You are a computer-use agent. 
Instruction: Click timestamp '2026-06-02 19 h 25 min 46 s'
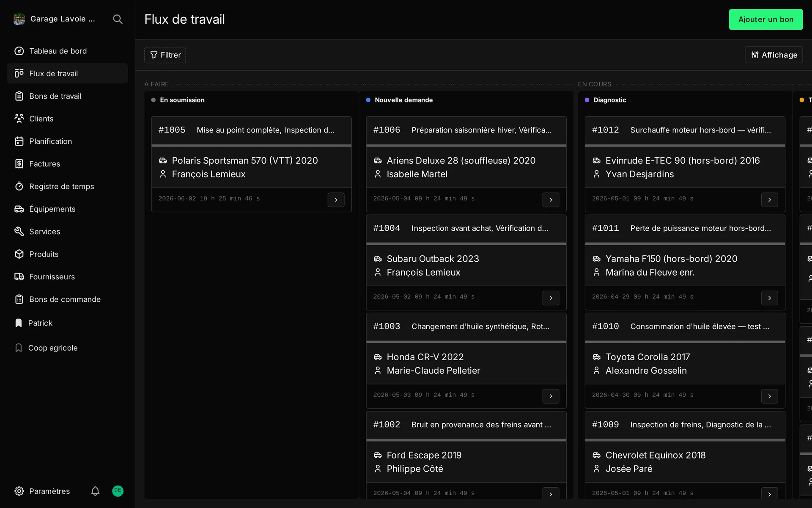pyautogui.click(x=209, y=199)
